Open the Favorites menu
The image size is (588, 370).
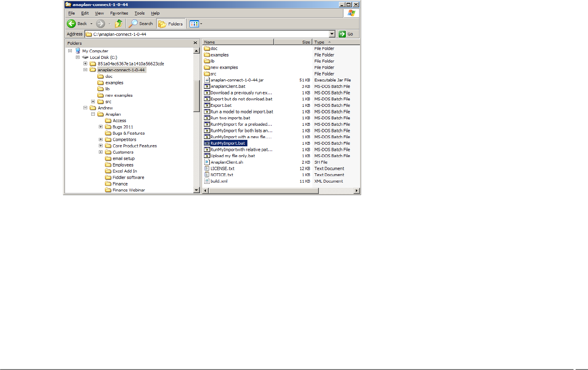(x=119, y=13)
